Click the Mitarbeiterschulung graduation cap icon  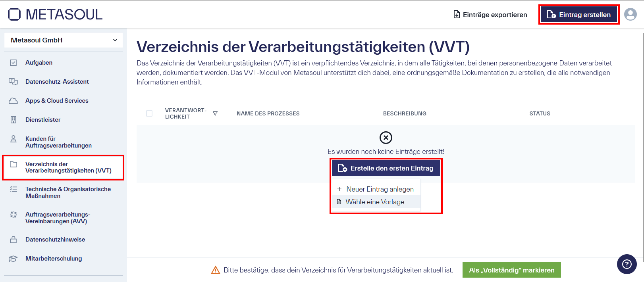[x=13, y=259]
